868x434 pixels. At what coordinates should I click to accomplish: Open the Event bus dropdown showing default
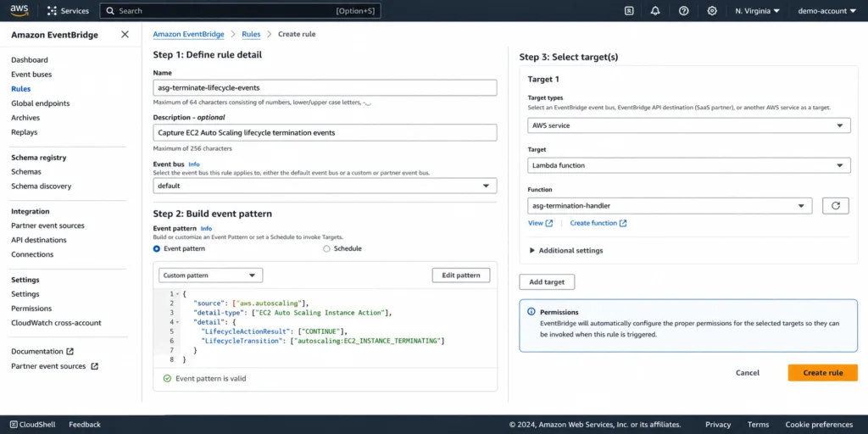click(325, 186)
